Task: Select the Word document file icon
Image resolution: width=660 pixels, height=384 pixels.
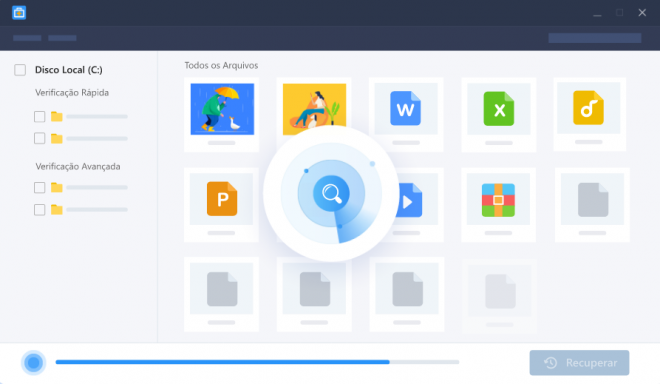Action: tap(405, 109)
